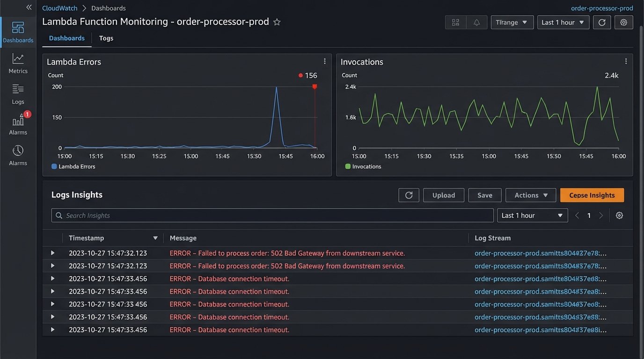Screen dimensions: 644x359
Task: Open the Metrics section in the sidebar
Action: (x=18, y=63)
